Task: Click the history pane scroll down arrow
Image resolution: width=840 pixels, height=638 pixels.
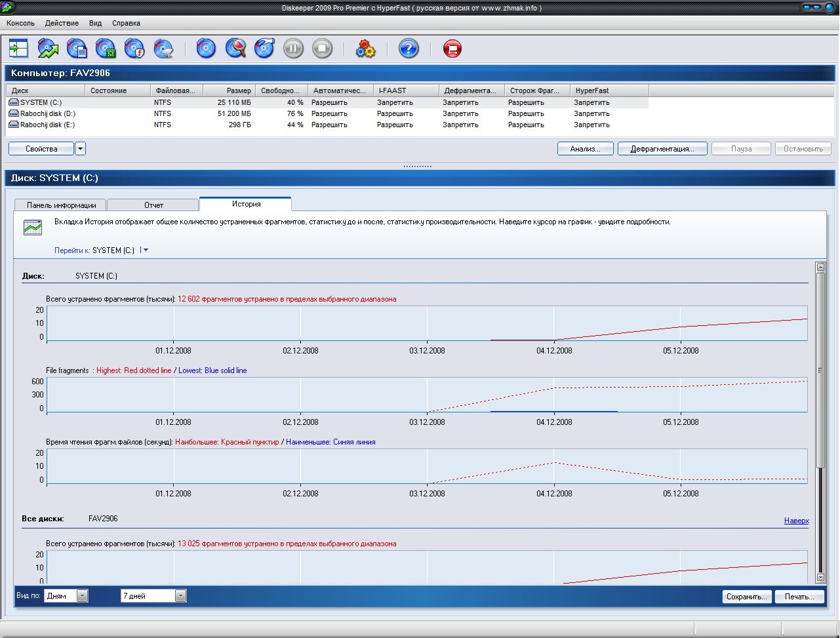Action: [x=820, y=577]
